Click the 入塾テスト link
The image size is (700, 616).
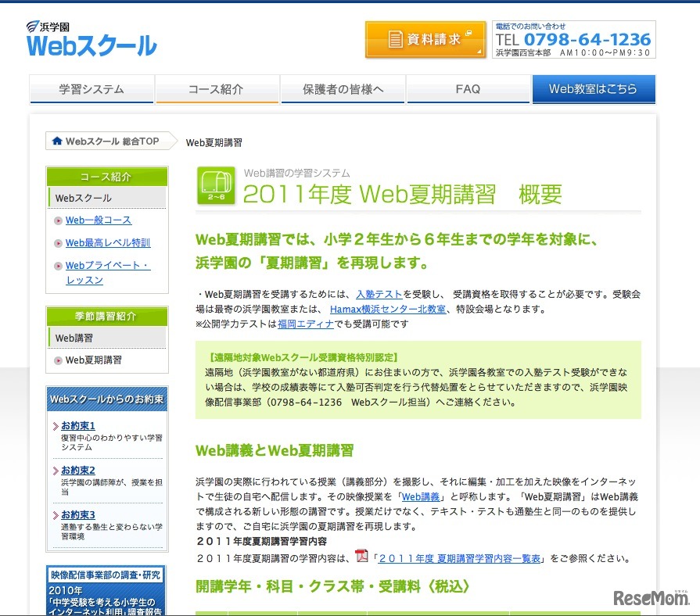(379, 295)
